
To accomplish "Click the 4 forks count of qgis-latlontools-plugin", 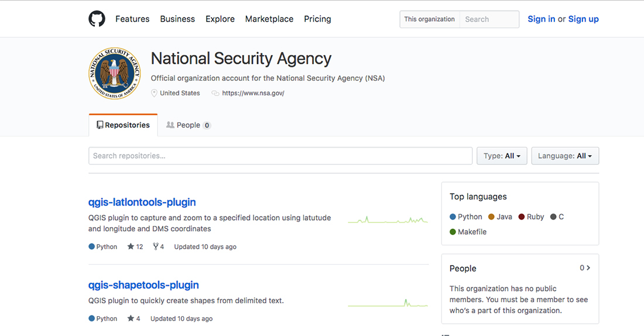I will (162, 246).
